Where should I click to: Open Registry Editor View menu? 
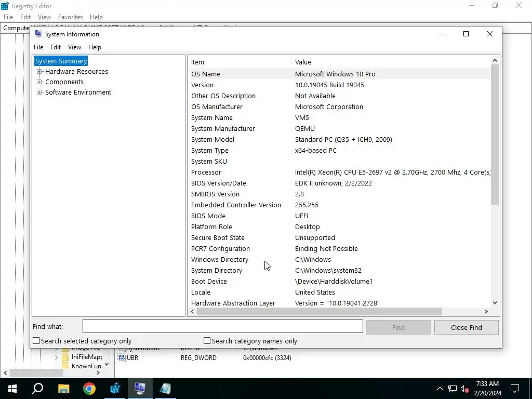[44, 17]
